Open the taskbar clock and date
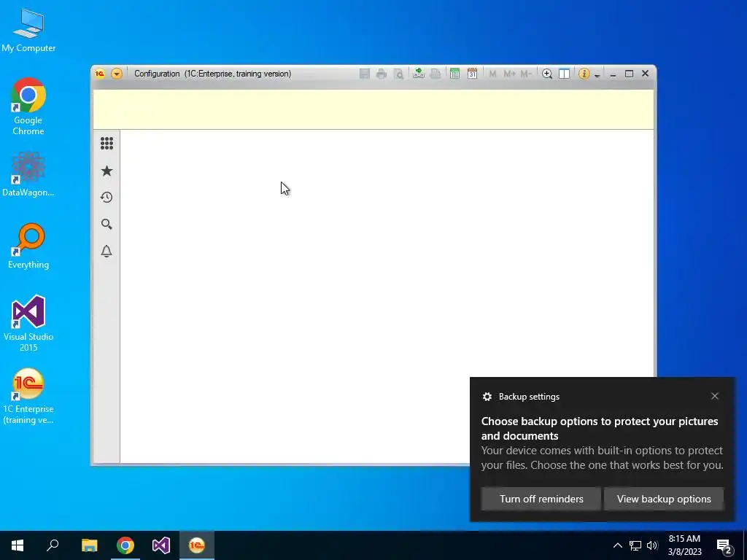 (x=684, y=545)
